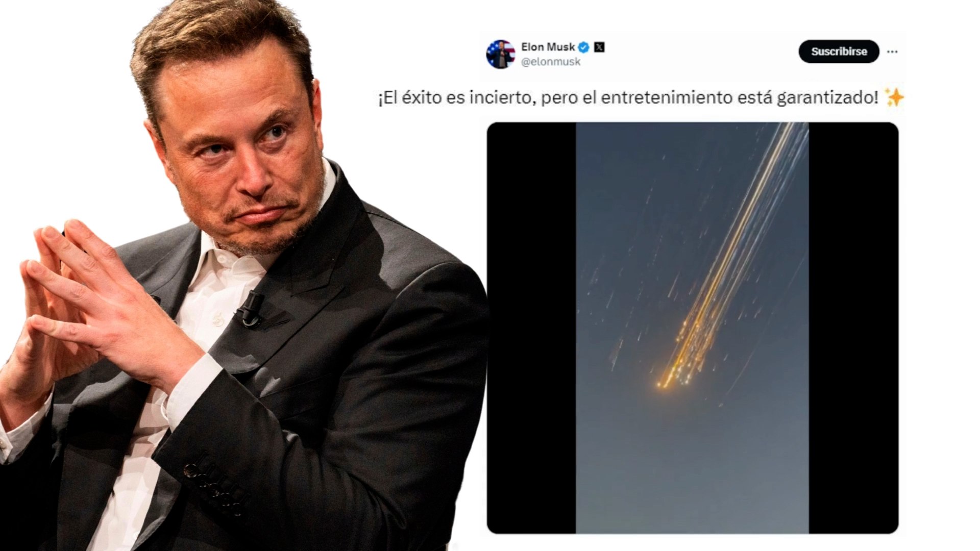Play the burning debris video

tap(692, 328)
